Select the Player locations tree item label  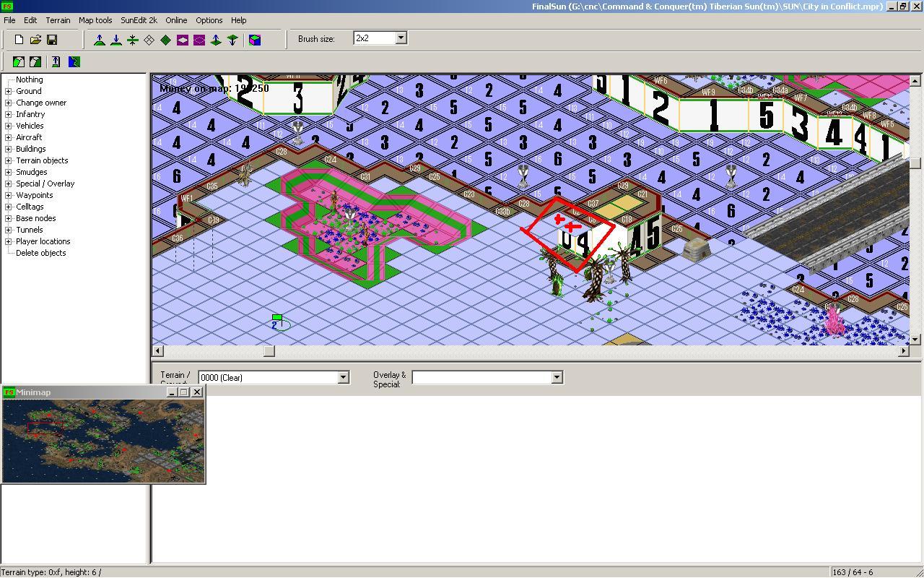[x=43, y=241]
